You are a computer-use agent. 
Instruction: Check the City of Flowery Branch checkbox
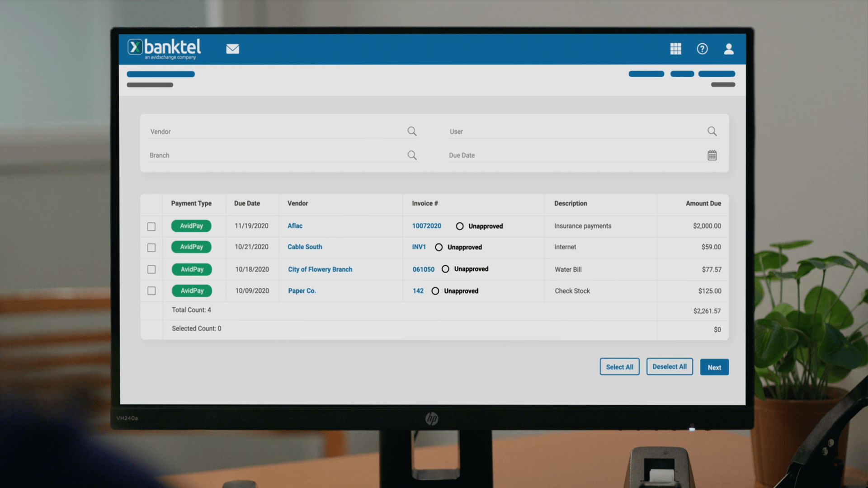(151, 269)
